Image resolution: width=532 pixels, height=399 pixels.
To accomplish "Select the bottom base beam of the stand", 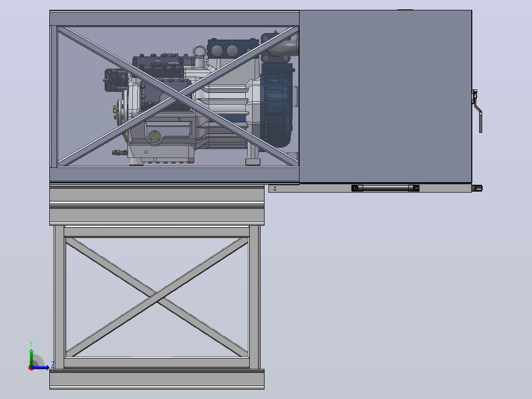I will pos(157,379).
